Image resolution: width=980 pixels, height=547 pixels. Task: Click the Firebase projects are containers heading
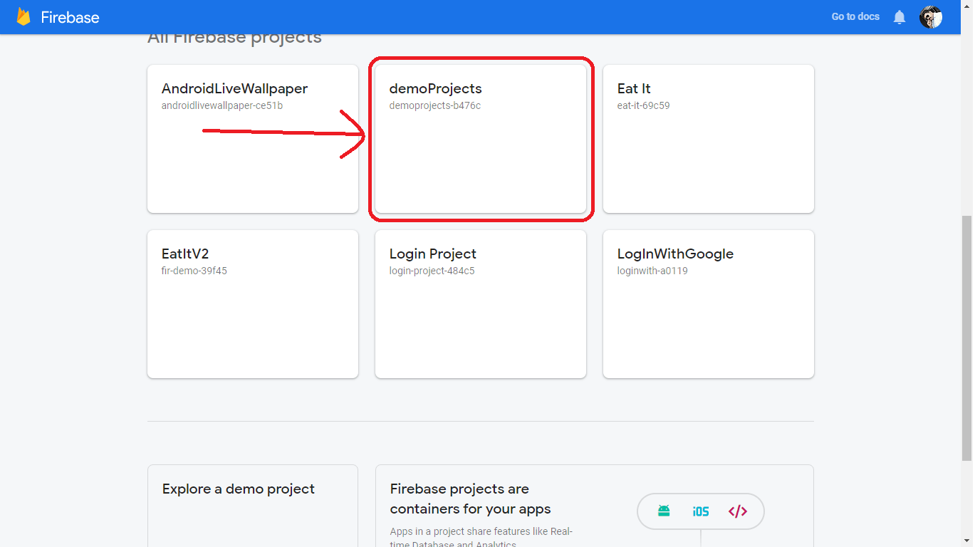click(471, 499)
